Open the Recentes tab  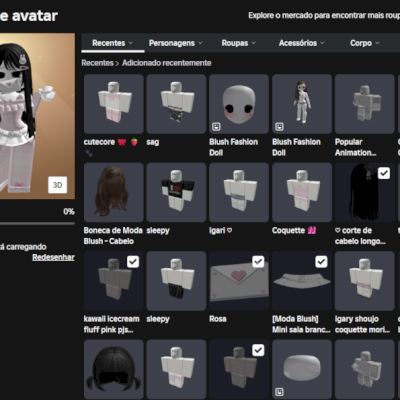click(x=113, y=43)
